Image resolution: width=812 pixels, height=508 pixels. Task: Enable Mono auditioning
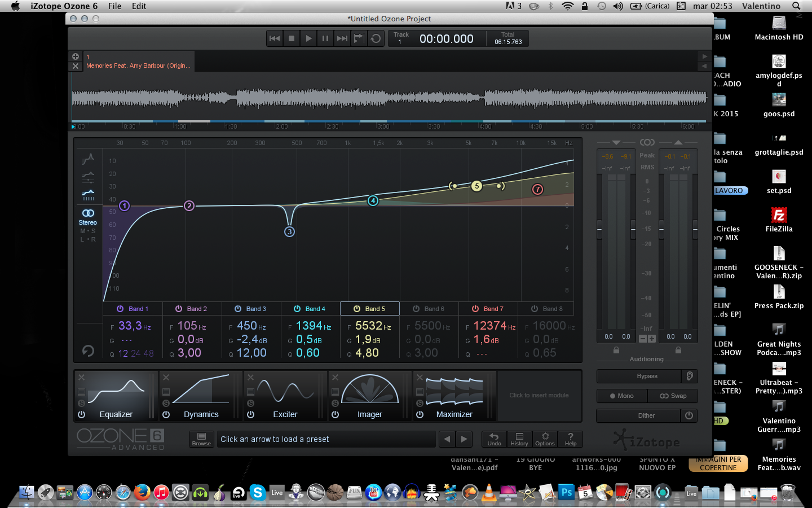click(x=622, y=396)
